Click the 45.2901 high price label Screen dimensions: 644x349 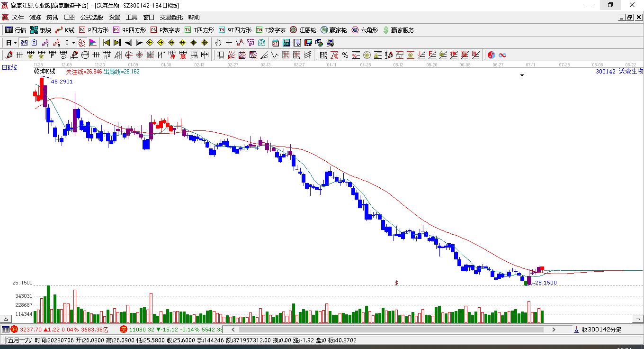point(62,82)
